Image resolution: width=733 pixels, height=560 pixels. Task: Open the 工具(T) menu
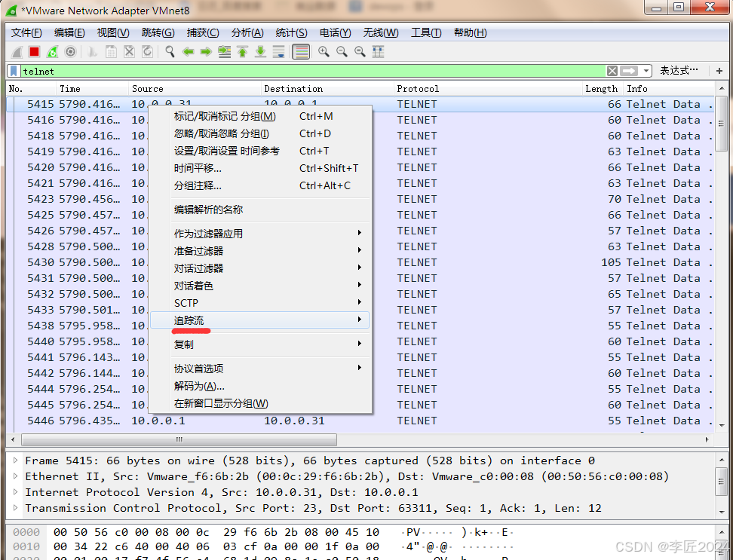tap(426, 32)
